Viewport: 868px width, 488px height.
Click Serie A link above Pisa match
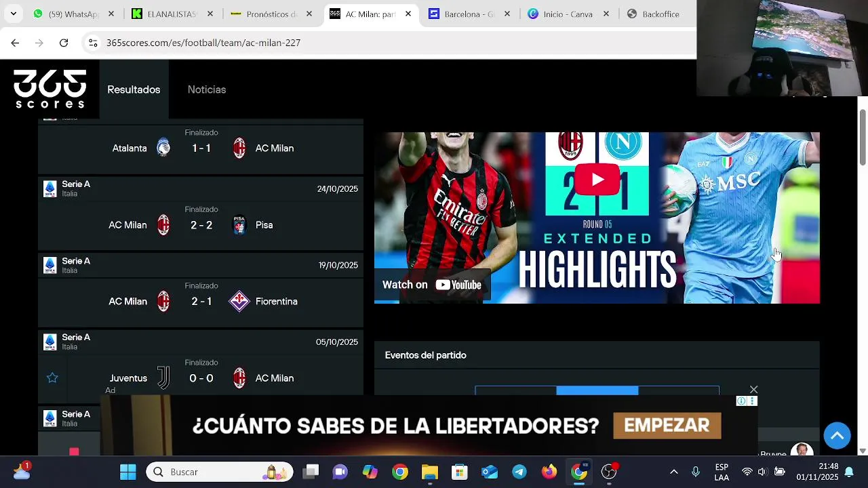[76, 184]
